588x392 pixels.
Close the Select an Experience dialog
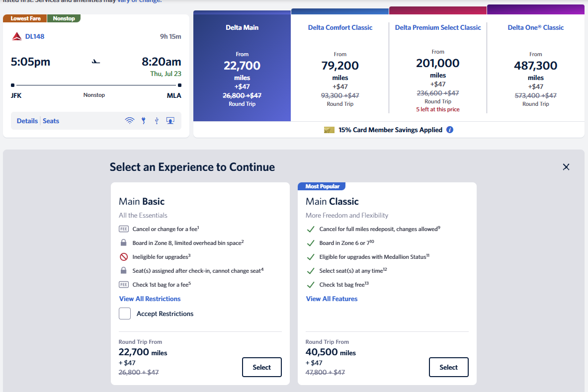tap(566, 167)
